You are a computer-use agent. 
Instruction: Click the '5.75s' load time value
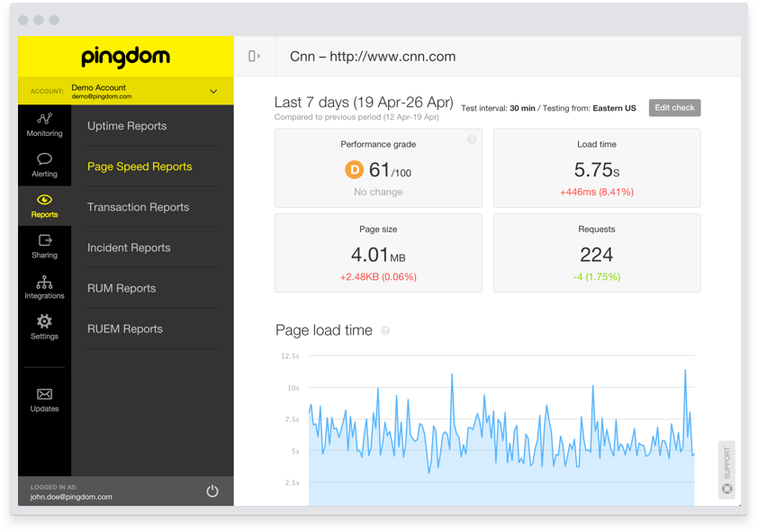[x=597, y=169]
